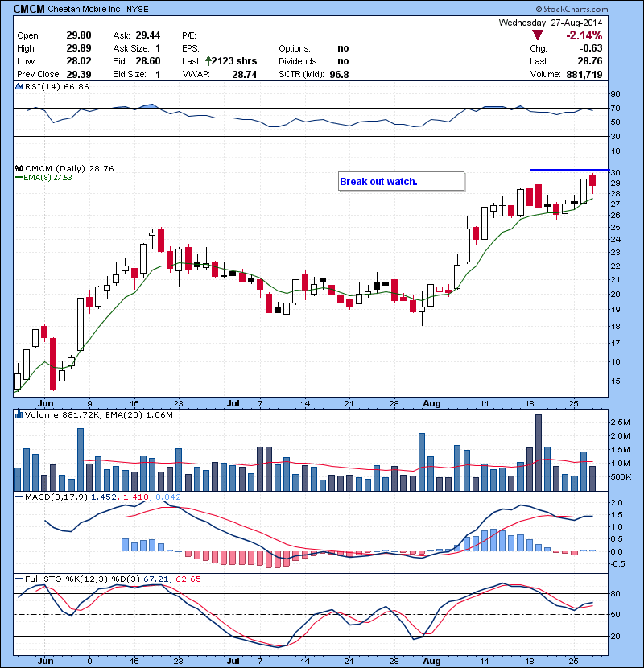The width and height of the screenshot is (644, 668).
Task: Click the Wednesday 27-Aug-2014 date
Action: (551, 23)
